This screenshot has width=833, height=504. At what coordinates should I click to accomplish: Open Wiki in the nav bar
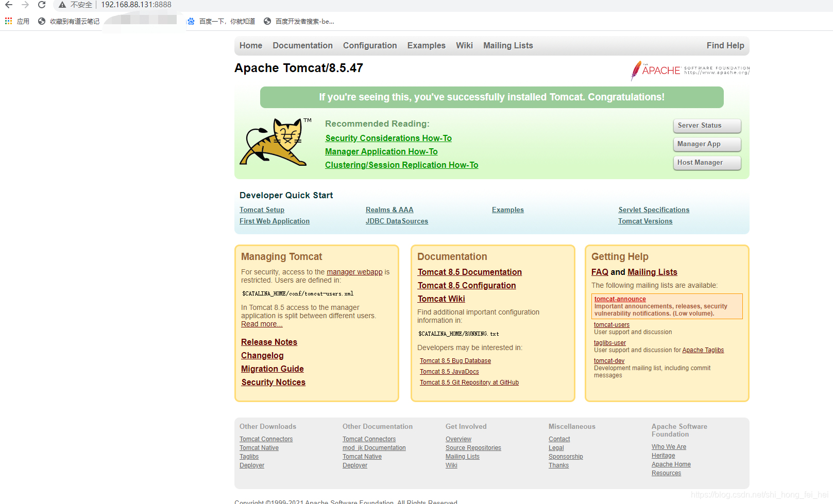click(464, 45)
